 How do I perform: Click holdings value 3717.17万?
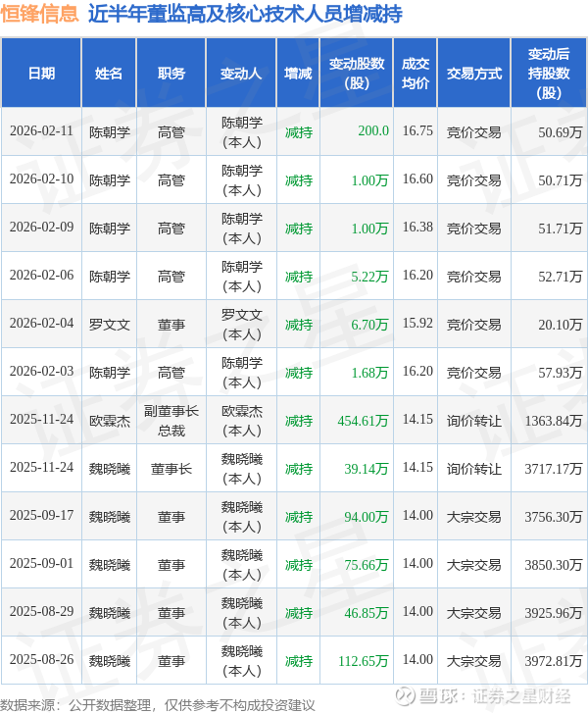[x=554, y=469]
